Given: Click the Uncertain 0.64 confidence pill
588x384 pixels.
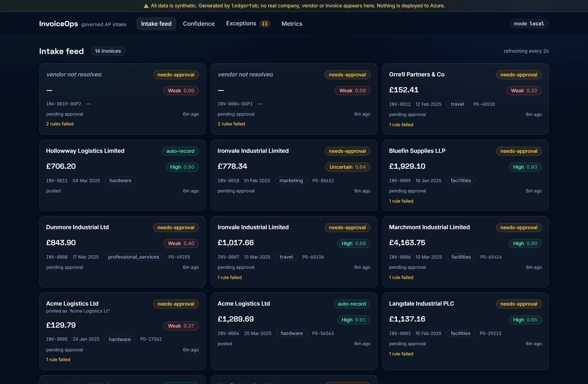Looking at the screenshot, I should (x=347, y=167).
